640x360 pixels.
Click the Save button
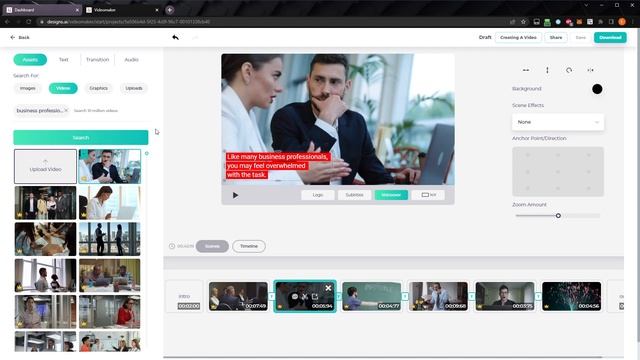580,38
